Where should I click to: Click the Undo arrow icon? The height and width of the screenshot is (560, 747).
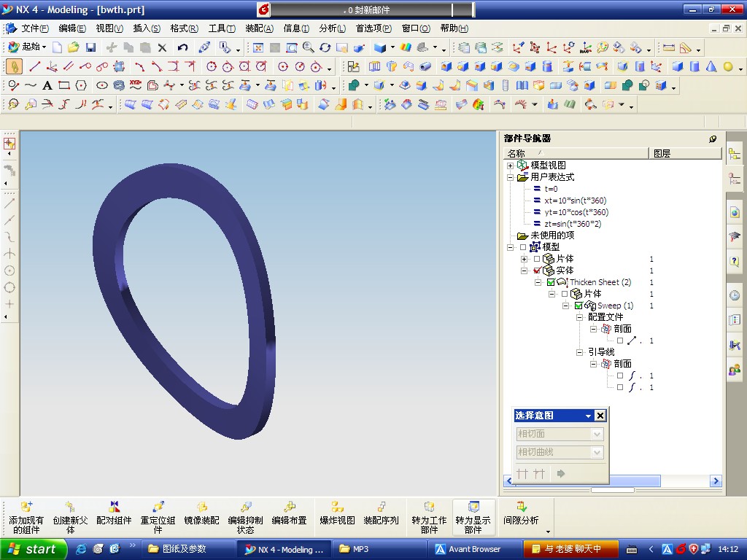click(183, 47)
